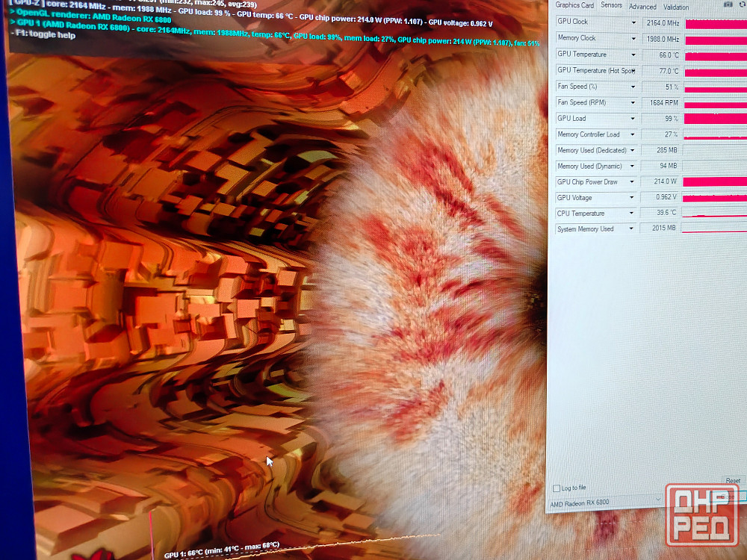Switch to the Graphics Card tab
The image size is (747, 560).
click(x=574, y=6)
